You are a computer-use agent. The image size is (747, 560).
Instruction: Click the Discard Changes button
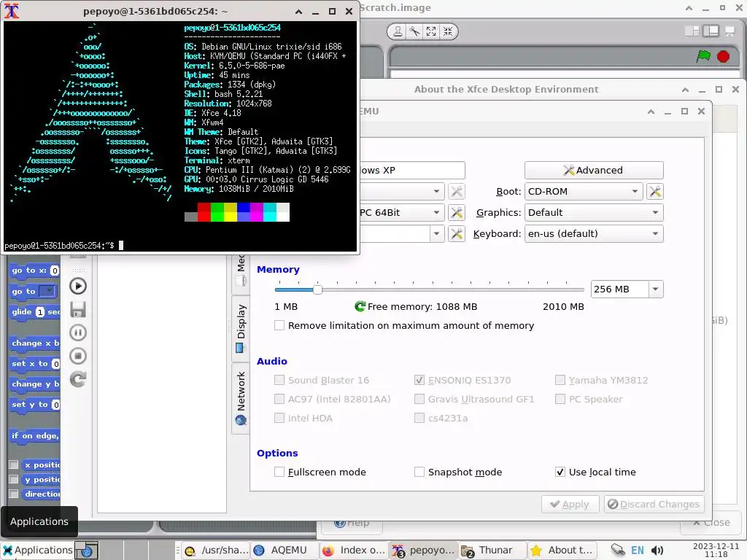pos(654,504)
